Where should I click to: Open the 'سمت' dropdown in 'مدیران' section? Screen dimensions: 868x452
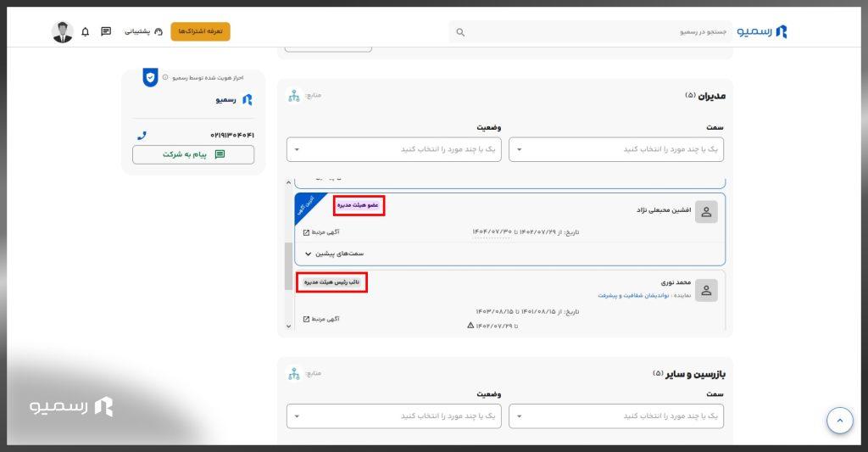click(x=616, y=149)
